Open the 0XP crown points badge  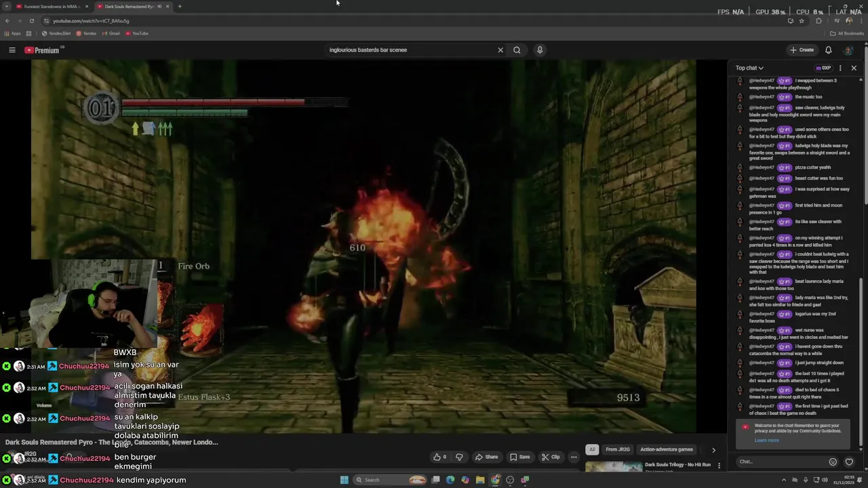tap(824, 68)
